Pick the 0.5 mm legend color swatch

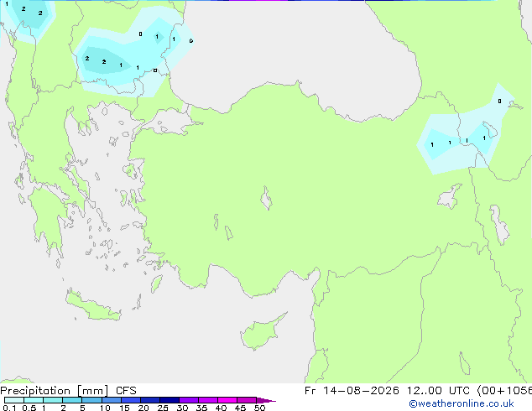coord(34,400)
